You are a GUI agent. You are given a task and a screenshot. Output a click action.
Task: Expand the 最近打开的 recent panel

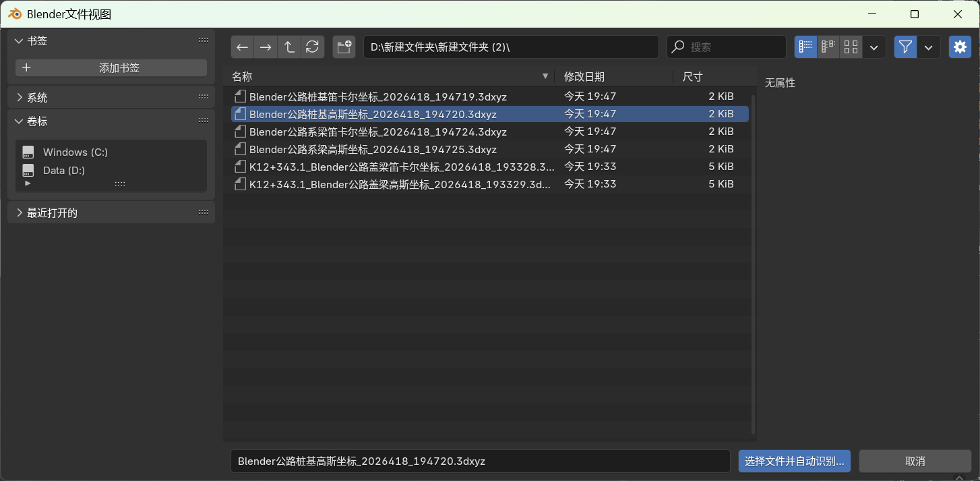(20, 213)
